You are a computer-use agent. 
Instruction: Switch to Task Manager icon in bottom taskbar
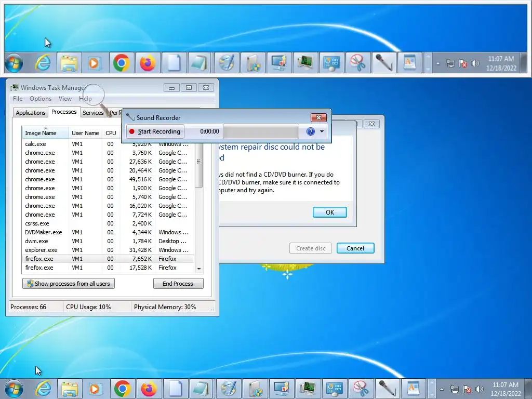308,389
